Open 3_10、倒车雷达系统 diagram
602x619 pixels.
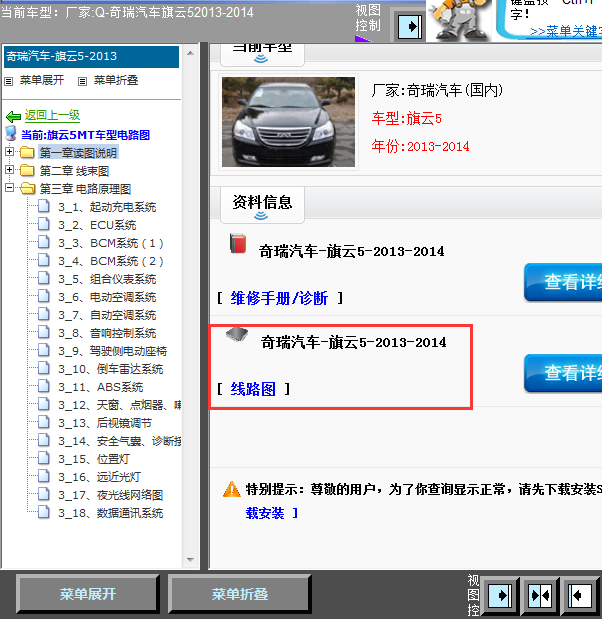(111, 369)
